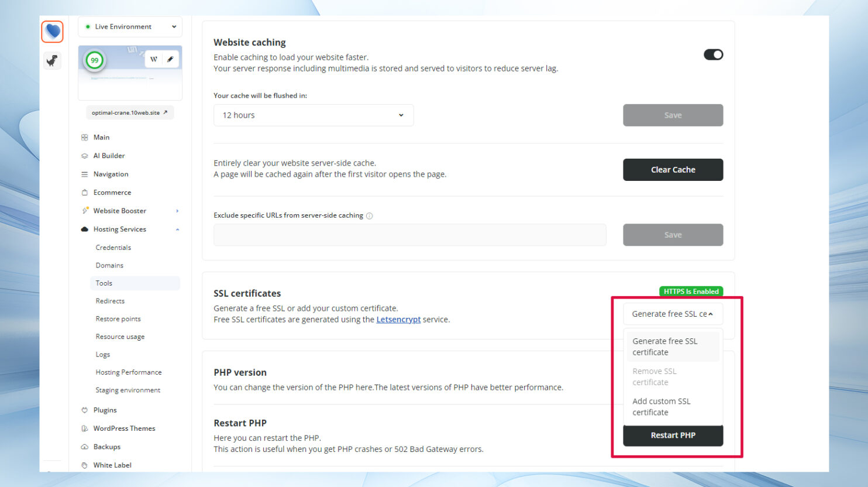The width and height of the screenshot is (868, 487).
Task: Click the Main dashboard grid icon
Action: pyautogui.click(x=85, y=137)
